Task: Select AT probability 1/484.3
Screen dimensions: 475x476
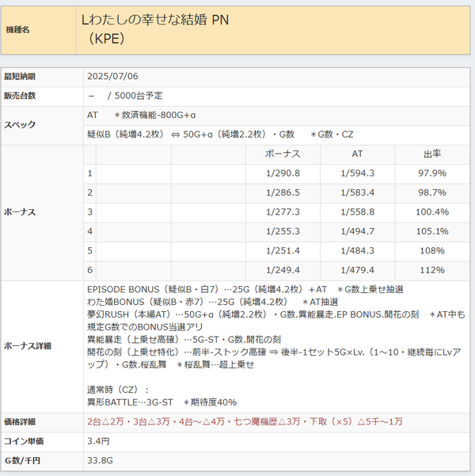Action: coord(358,251)
